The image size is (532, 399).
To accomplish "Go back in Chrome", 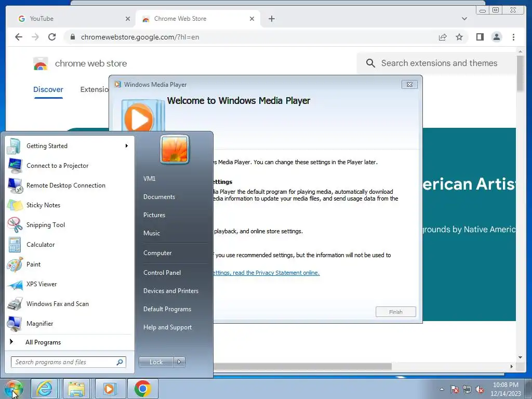I will click(x=19, y=37).
